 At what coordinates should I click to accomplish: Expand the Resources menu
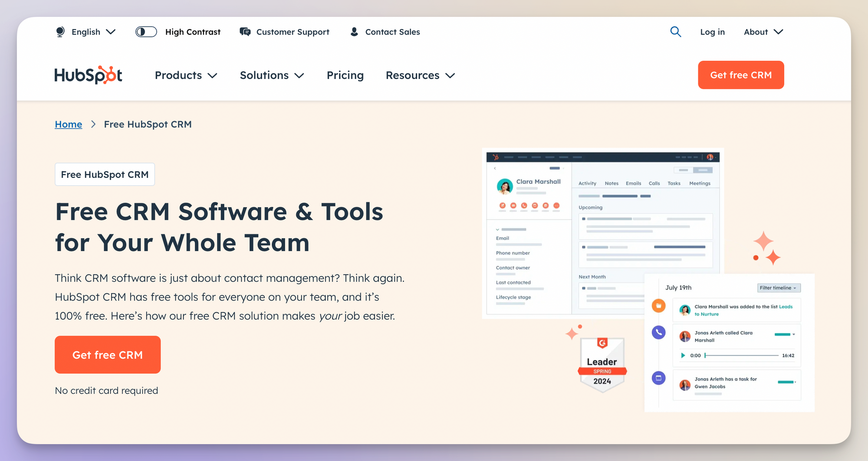point(420,75)
